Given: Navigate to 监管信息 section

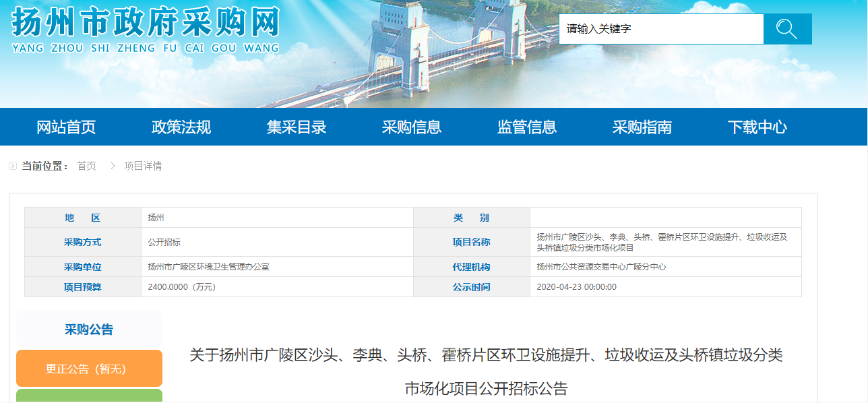Looking at the screenshot, I should (527, 127).
